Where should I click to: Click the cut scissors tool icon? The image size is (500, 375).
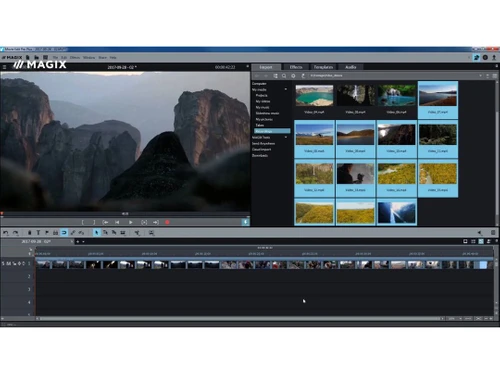click(137, 233)
